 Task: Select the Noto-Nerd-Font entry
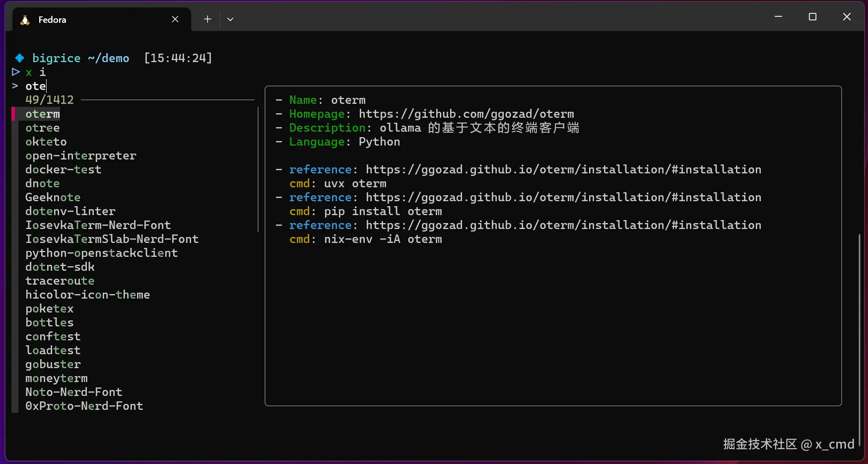click(x=74, y=392)
